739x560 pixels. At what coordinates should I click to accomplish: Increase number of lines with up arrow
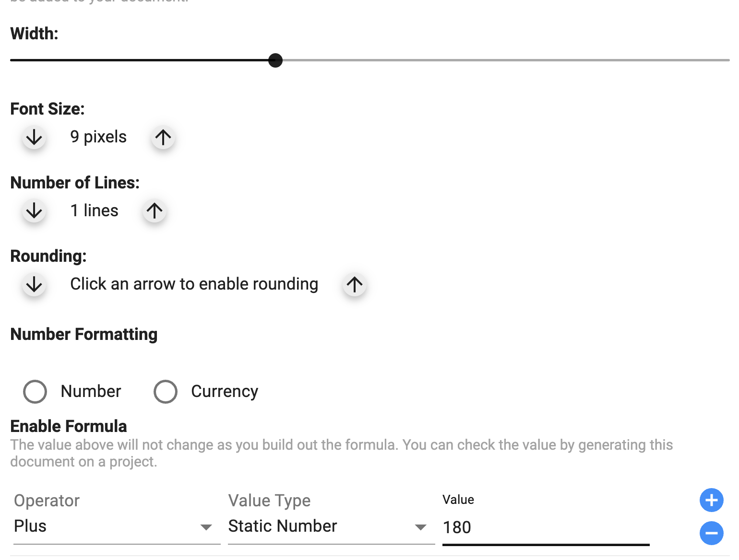click(155, 211)
